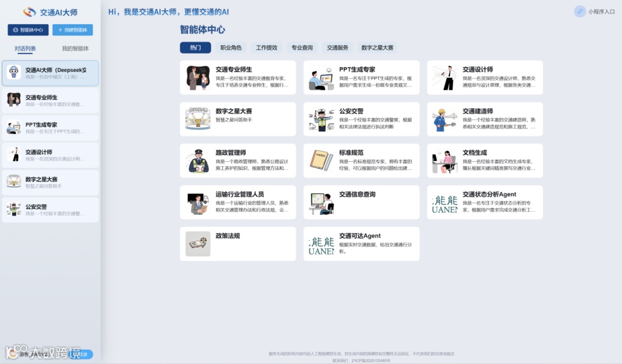Click the 标准规范 card book illustration
This screenshot has width=622, height=364.
click(x=321, y=161)
